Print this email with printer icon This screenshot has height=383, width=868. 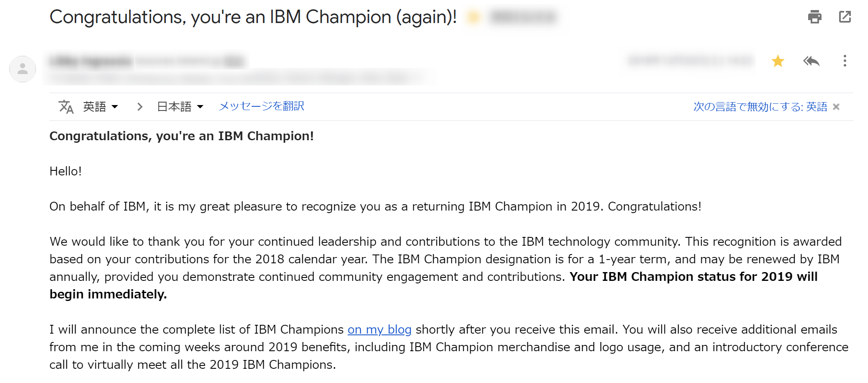click(x=814, y=17)
